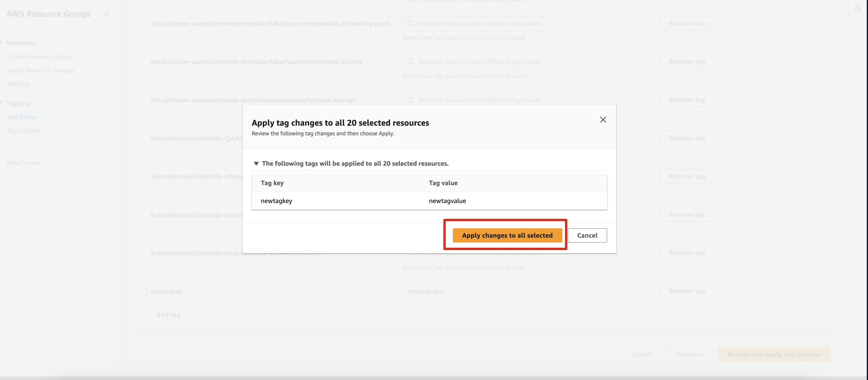Remove the ephemeral-storage tag

[x=687, y=100]
